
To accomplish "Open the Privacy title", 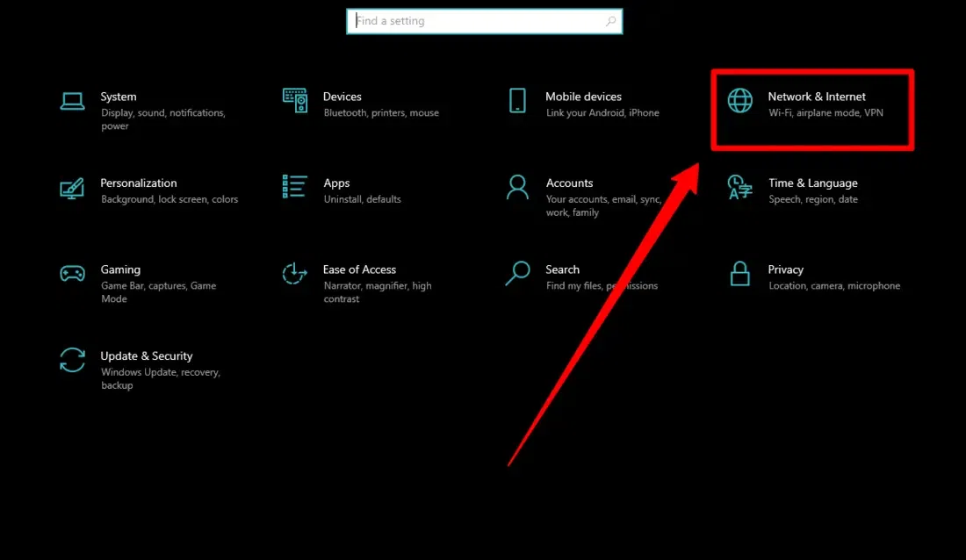I will (x=785, y=269).
